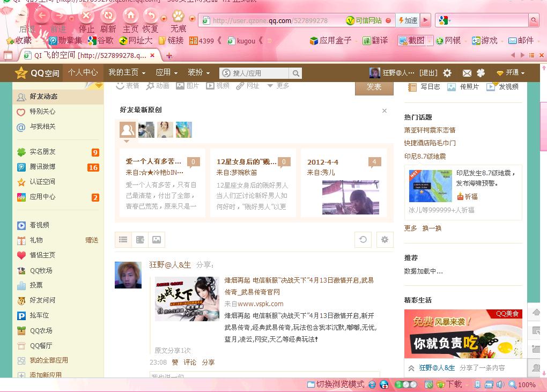
Task: Stop page loading with the X button
Action: point(86,16)
